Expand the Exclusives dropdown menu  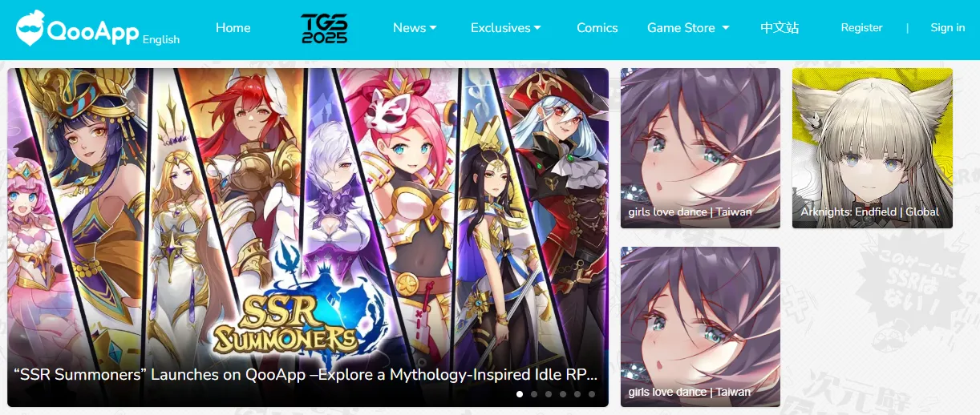click(505, 28)
